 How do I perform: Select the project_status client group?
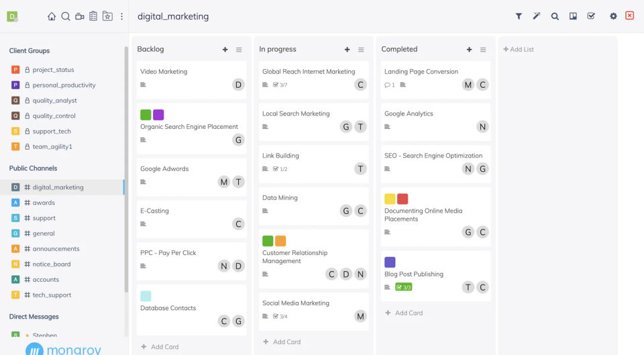pos(53,70)
